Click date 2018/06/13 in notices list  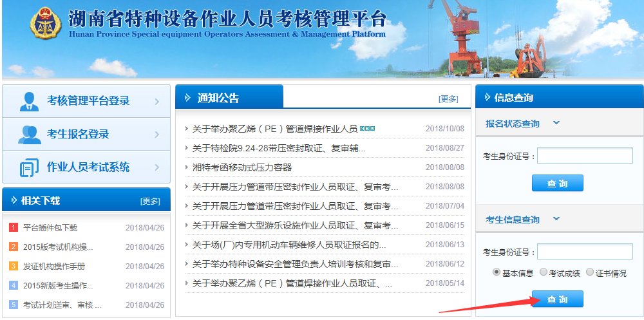coord(445,245)
